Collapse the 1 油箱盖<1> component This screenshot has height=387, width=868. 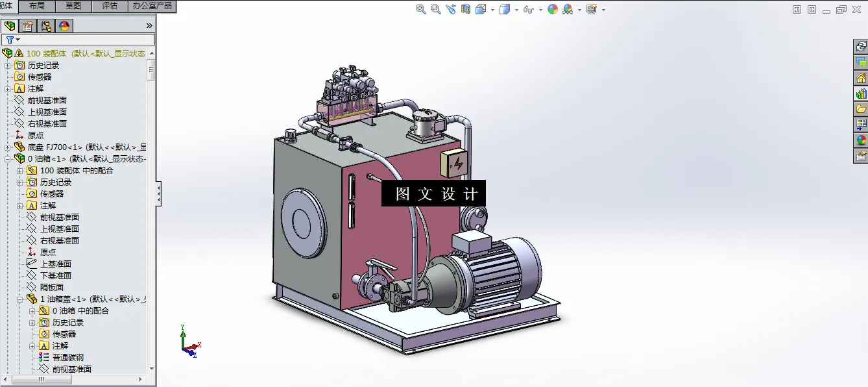(x=20, y=299)
